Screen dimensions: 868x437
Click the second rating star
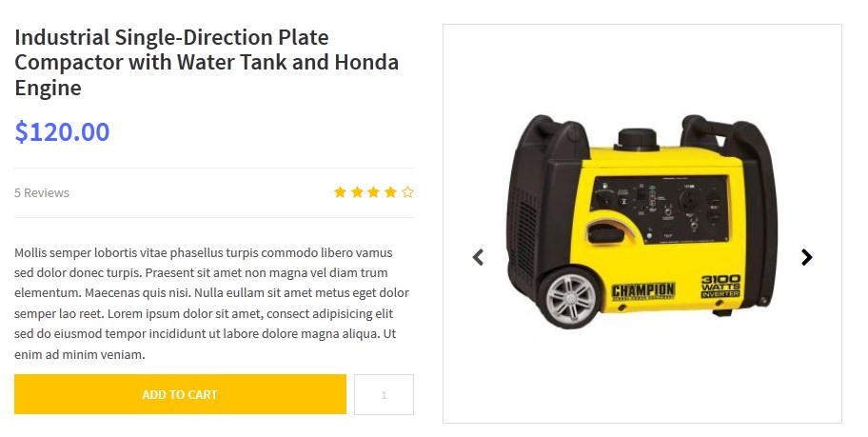tap(357, 192)
